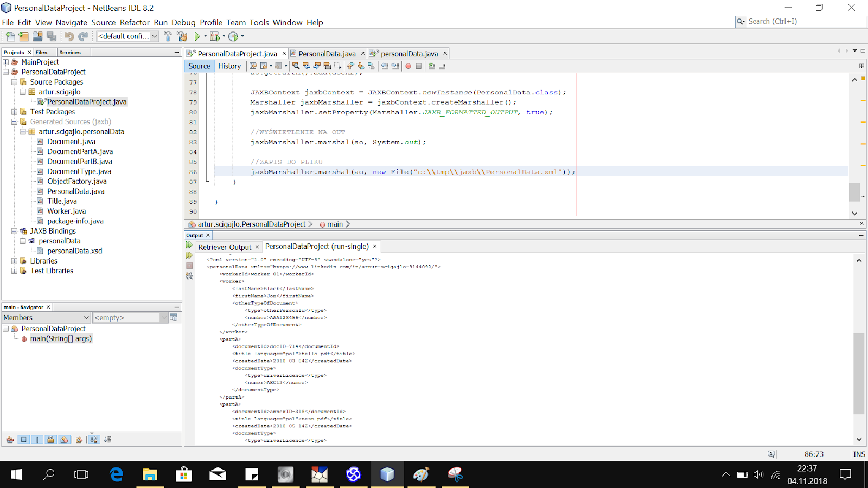The height and width of the screenshot is (488, 868).
Task: Switch to the PersonalData.java editor tab
Action: (328, 53)
